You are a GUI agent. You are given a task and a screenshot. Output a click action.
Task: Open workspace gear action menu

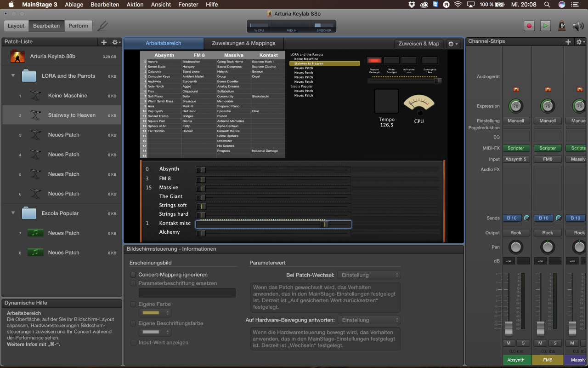coord(453,44)
